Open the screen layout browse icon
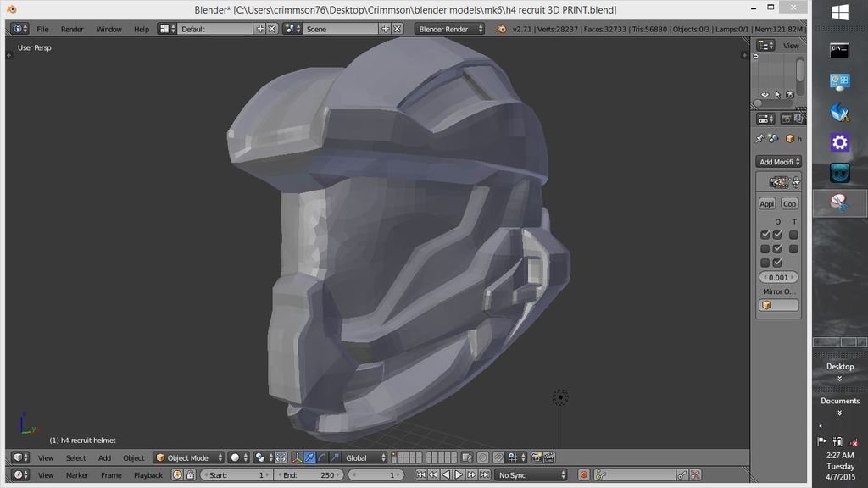 (x=167, y=29)
